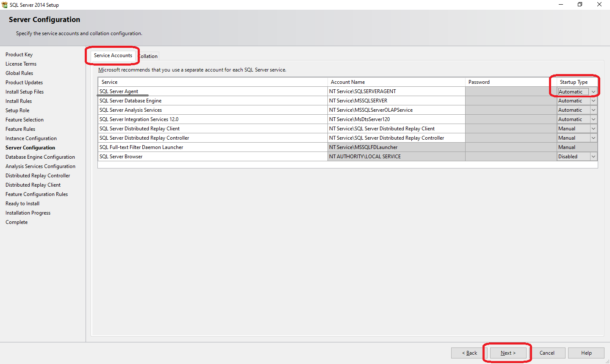Select the SQL Server Agent service row
Screen dimensions: 610x364
[213, 91]
